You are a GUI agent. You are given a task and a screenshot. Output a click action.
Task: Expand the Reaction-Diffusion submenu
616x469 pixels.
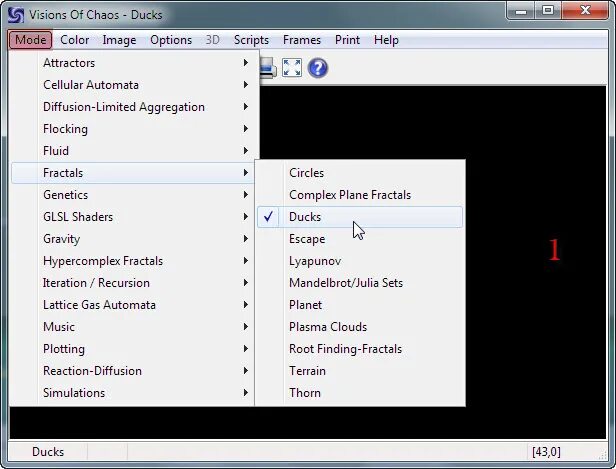click(134, 371)
